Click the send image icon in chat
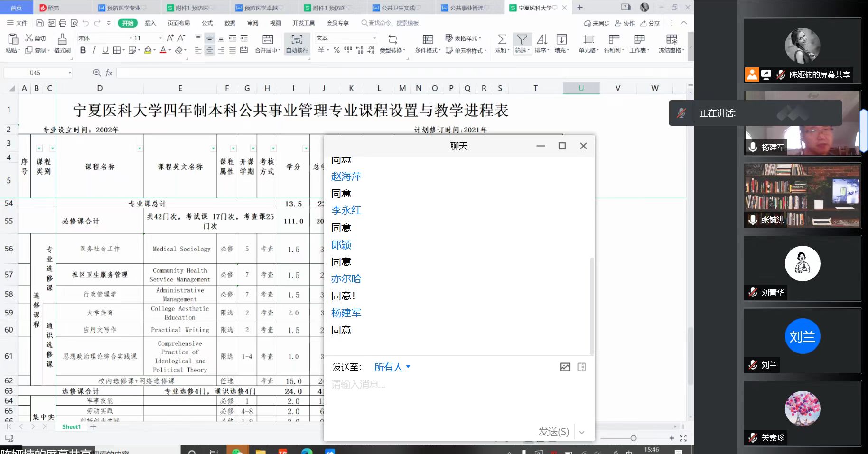Screen dimensions: 868x454 pyautogui.click(x=565, y=367)
